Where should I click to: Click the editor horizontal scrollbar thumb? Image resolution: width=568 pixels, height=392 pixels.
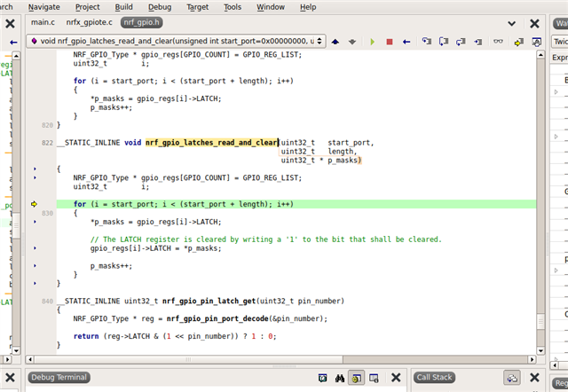[x=188, y=359]
